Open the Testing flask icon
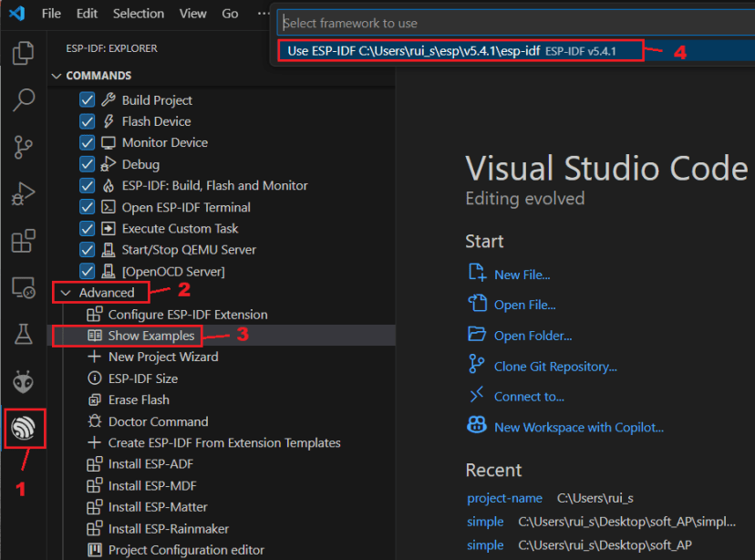Image resolution: width=755 pixels, height=560 pixels. click(24, 334)
